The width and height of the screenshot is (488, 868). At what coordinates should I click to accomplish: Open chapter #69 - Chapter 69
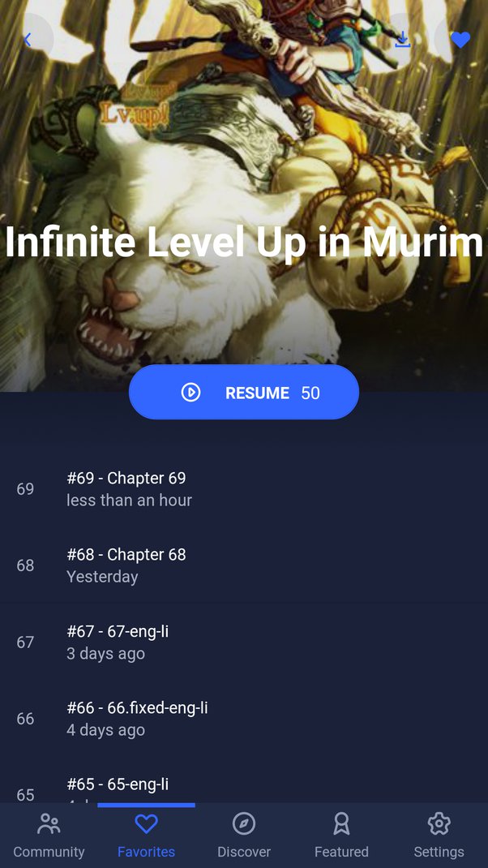click(244, 489)
